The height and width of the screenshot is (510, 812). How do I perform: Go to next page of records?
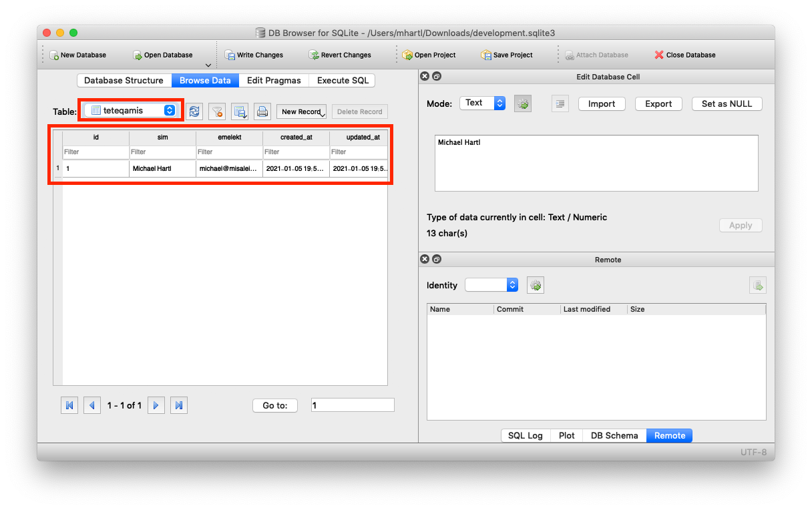156,405
